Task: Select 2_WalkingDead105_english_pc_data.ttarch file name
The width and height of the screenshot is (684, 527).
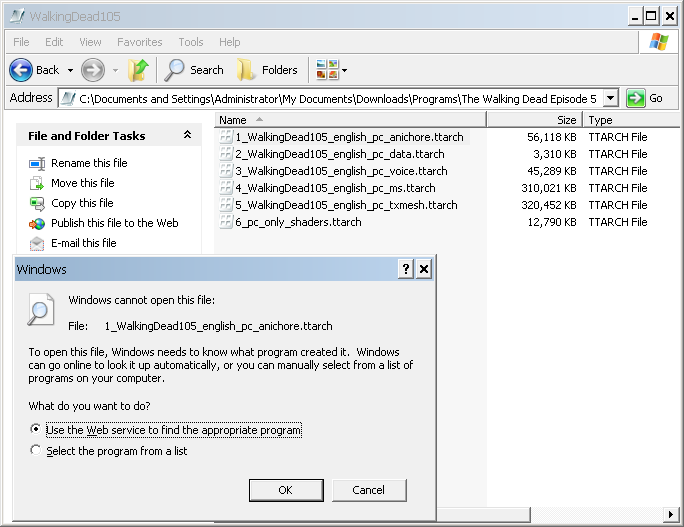Action: (x=340, y=154)
